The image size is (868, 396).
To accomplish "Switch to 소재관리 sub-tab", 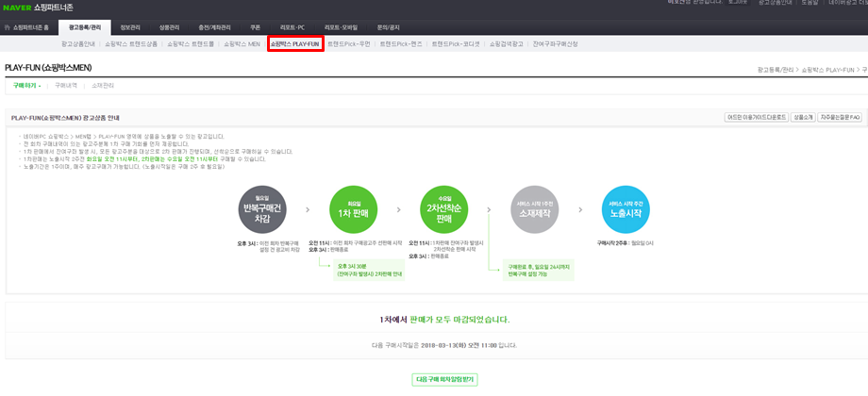I will pyautogui.click(x=103, y=86).
